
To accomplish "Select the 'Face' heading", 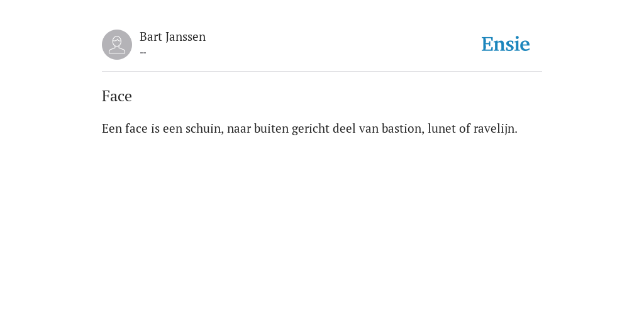I will point(116,96).
